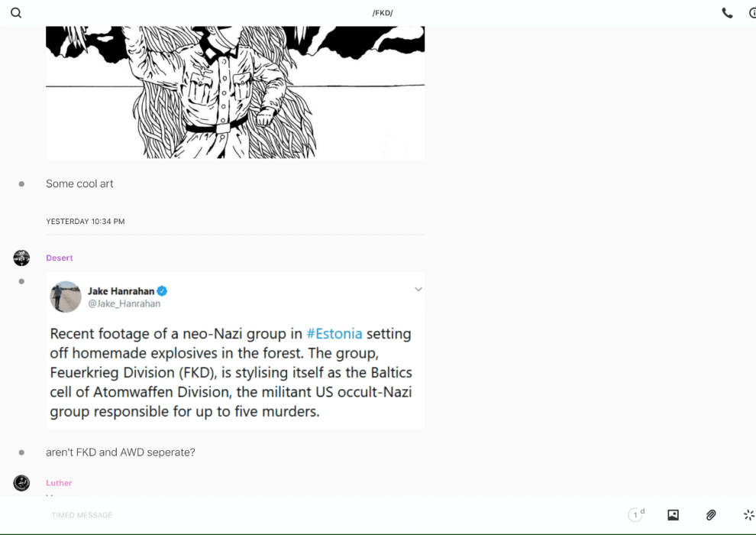
Task: Expand the tweet options chevron
Action: click(418, 290)
